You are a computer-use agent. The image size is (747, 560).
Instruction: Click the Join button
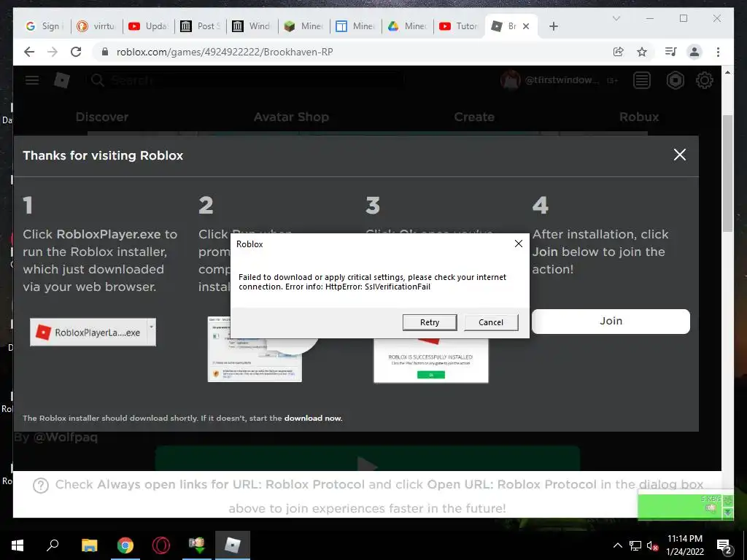tap(611, 322)
